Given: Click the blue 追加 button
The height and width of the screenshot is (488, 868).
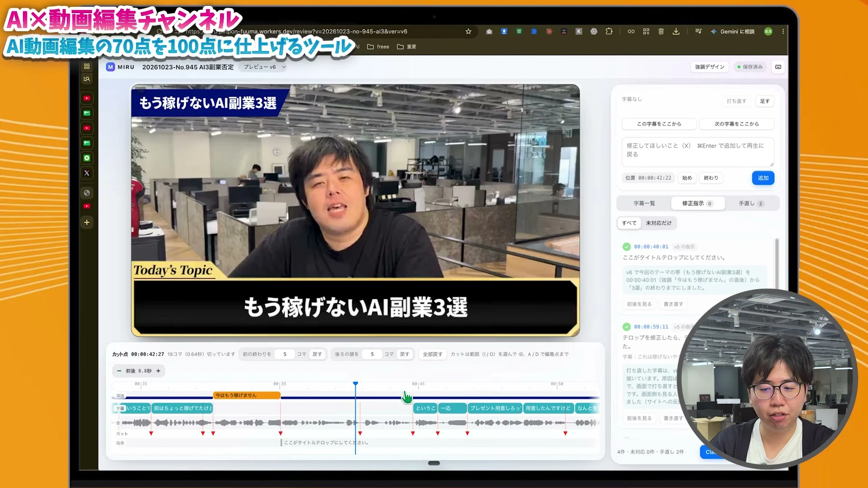Looking at the screenshot, I should [763, 178].
